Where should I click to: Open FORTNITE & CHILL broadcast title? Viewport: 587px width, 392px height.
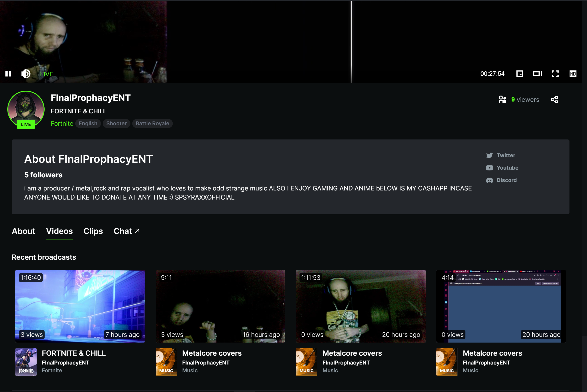tap(74, 353)
